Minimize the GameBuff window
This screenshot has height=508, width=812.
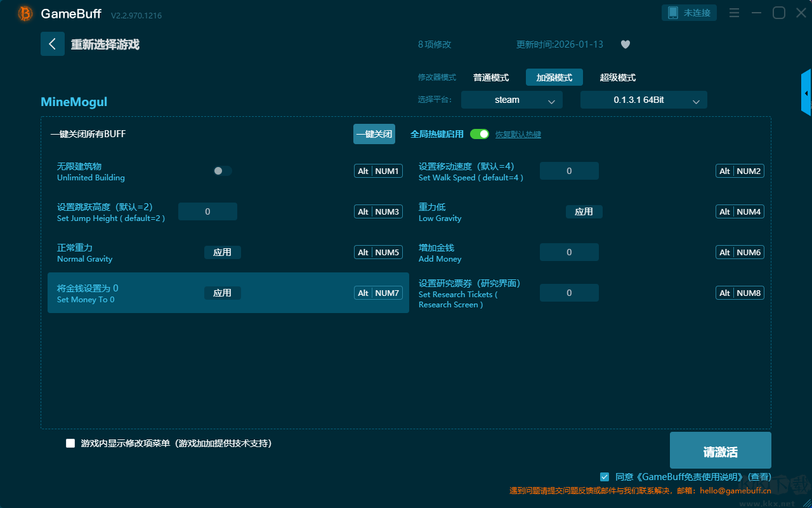(x=756, y=13)
